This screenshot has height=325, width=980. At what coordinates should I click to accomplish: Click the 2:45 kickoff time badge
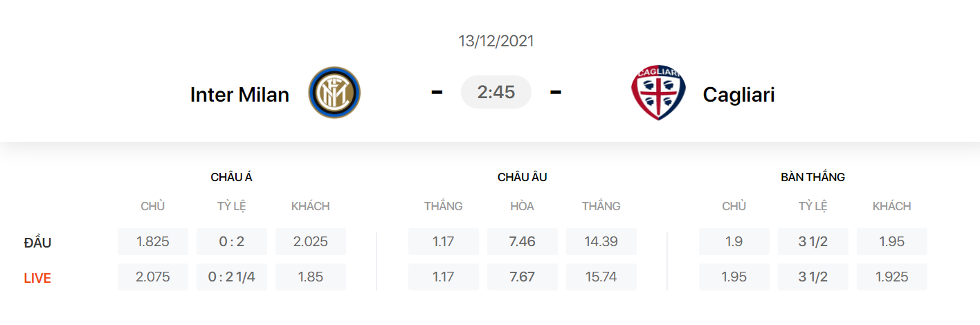[496, 92]
